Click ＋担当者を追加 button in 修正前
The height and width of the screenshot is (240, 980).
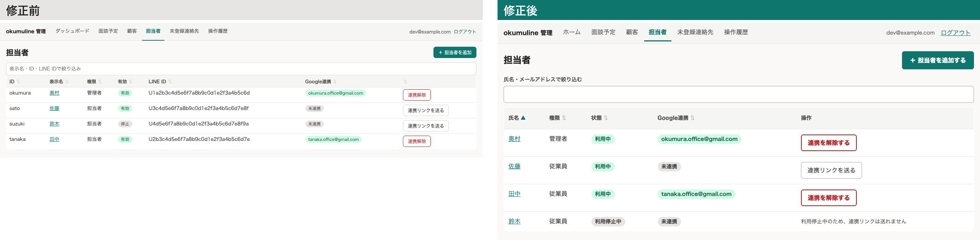click(x=455, y=52)
